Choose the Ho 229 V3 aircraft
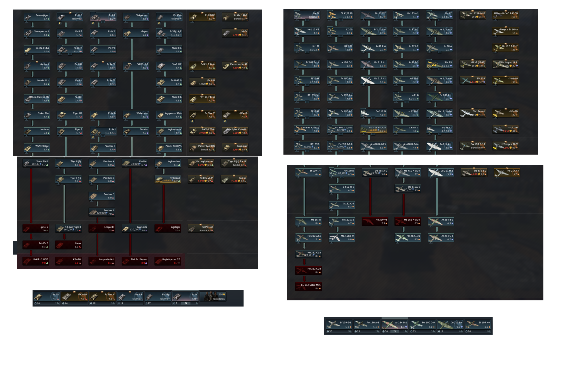 coord(375,222)
